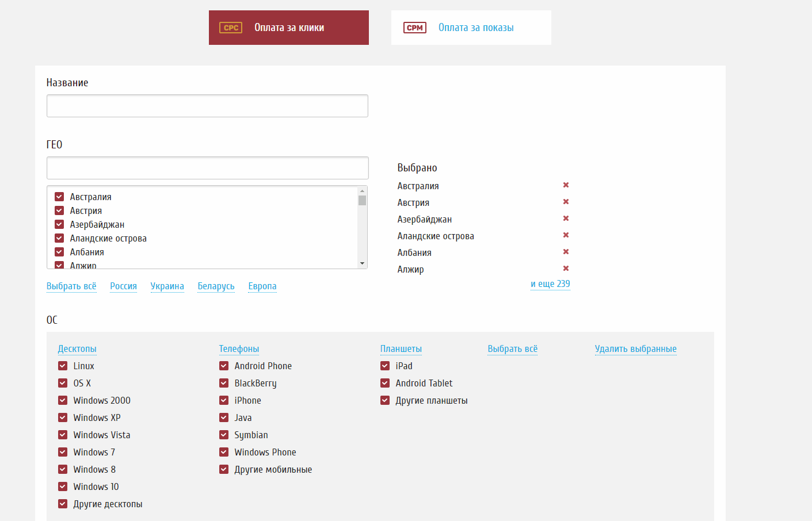812x521 pixels.
Task: Click the Телефоны group link
Action: 239,349
